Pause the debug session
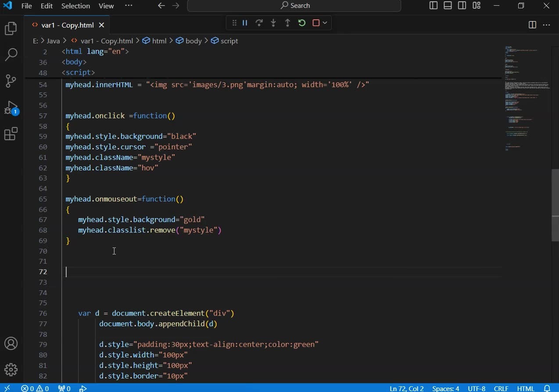 (x=245, y=23)
